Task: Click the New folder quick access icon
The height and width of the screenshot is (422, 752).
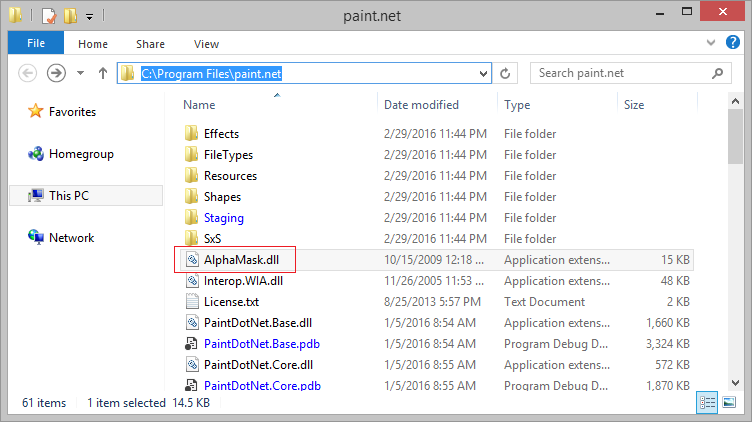Action: pyautogui.click(x=70, y=16)
